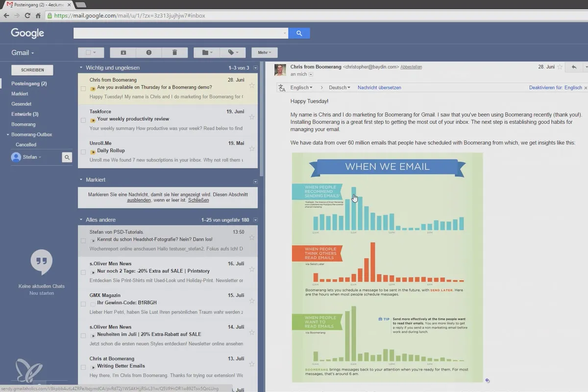588x392 pixels.
Task: Tick the checkbox for Chris from Boomerang email
Action: click(83, 89)
